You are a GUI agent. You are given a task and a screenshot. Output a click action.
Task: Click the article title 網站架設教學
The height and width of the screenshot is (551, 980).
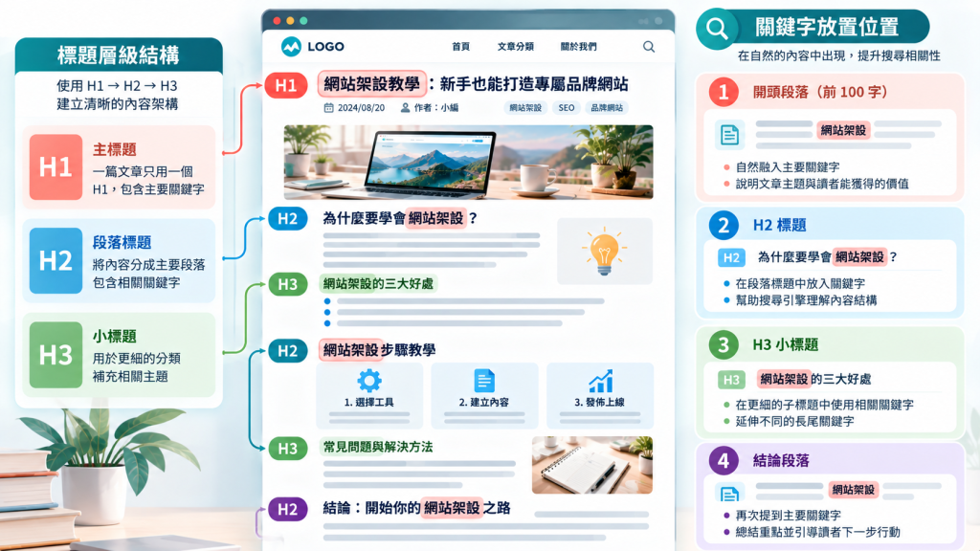tap(371, 84)
